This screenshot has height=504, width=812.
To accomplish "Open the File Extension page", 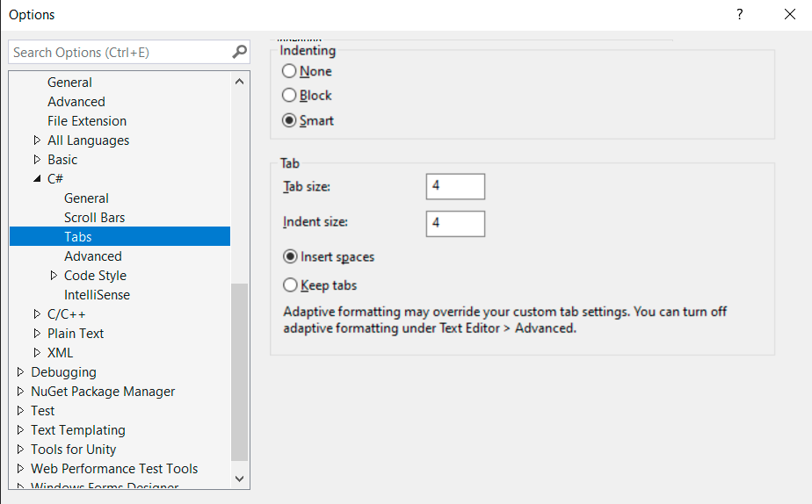I will click(87, 120).
